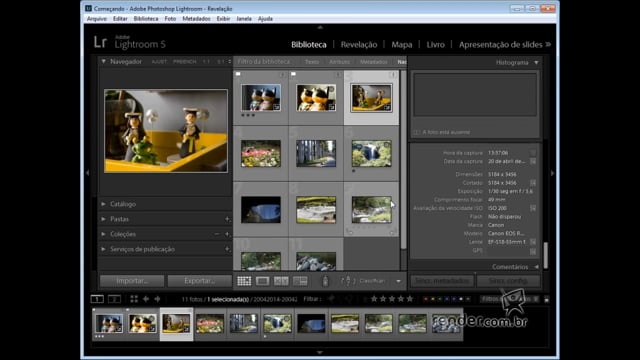
Task: Collapse the left panel group arrow
Action: coord(88,173)
